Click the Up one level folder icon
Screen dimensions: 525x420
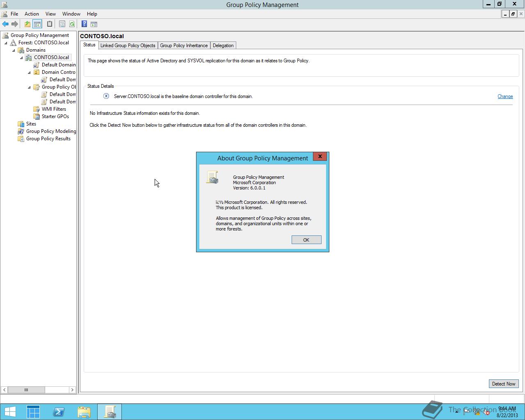pyautogui.click(x=27, y=24)
